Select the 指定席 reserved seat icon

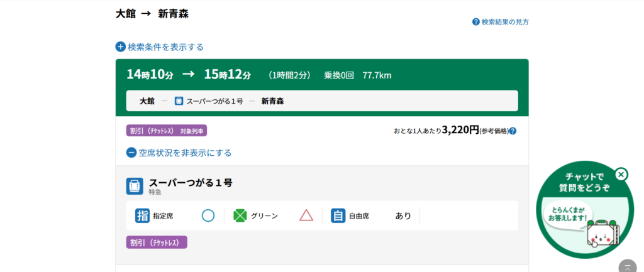pos(142,215)
